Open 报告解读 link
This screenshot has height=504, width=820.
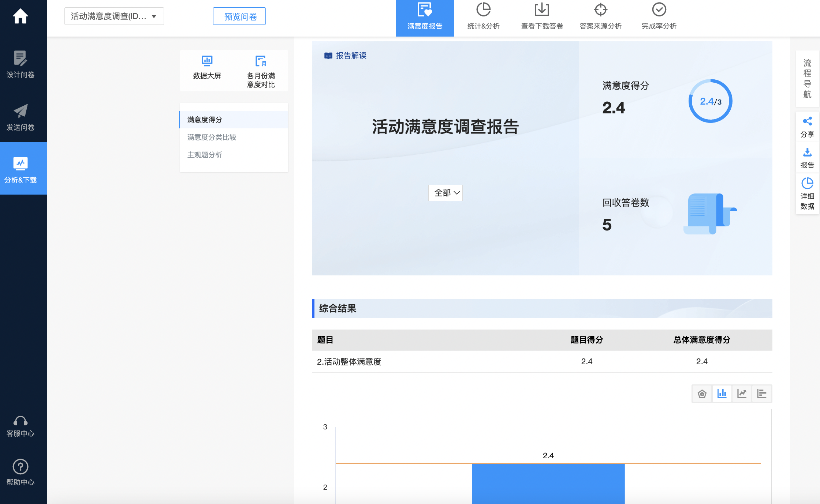coord(346,55)
